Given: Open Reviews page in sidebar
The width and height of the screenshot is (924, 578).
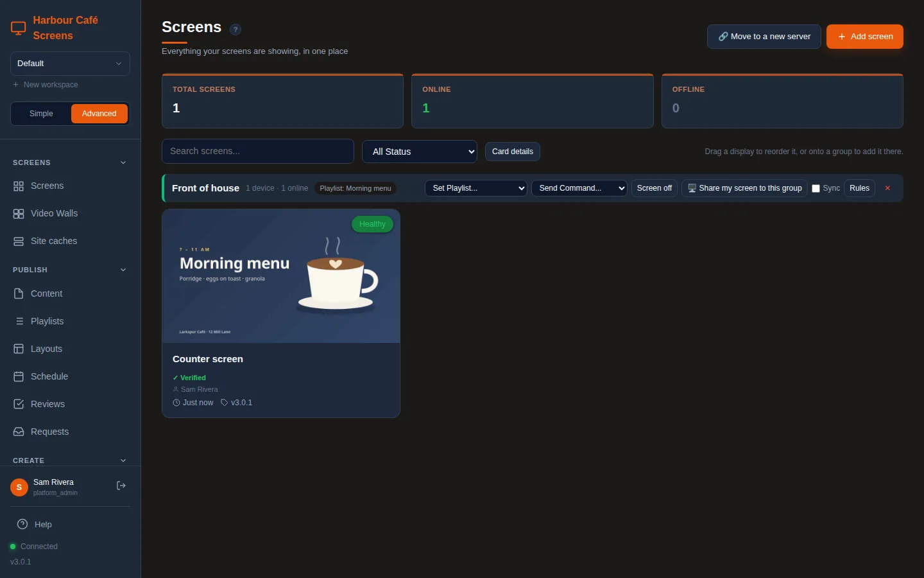Looking at the screenshot, I should (70, 404).
